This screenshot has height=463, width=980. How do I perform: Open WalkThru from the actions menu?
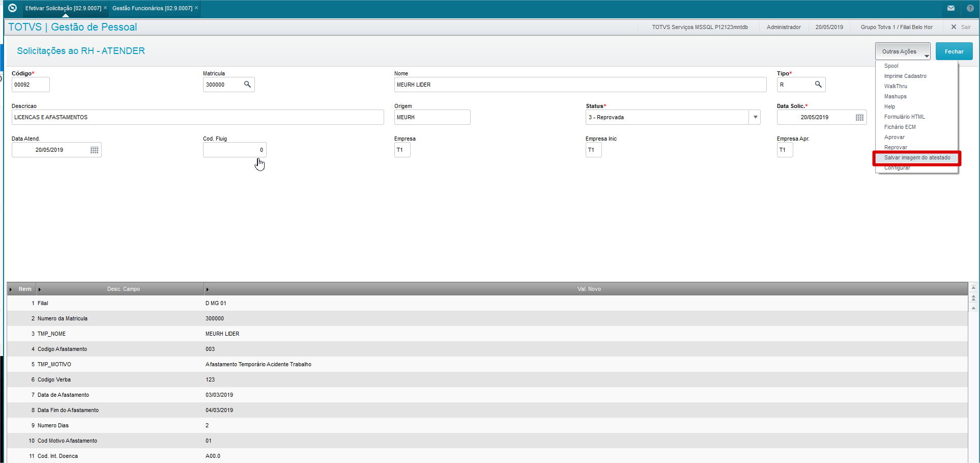coord(895,86)
